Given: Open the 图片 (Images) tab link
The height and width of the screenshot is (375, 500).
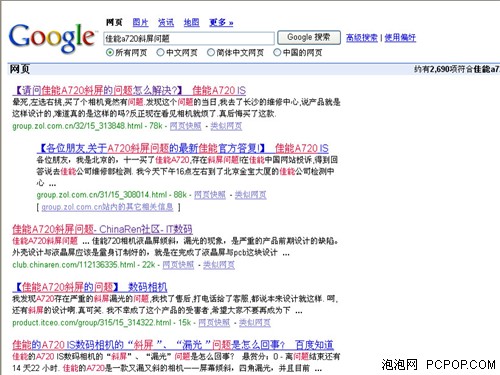Looking at the screenshot, I should point(140,22).
